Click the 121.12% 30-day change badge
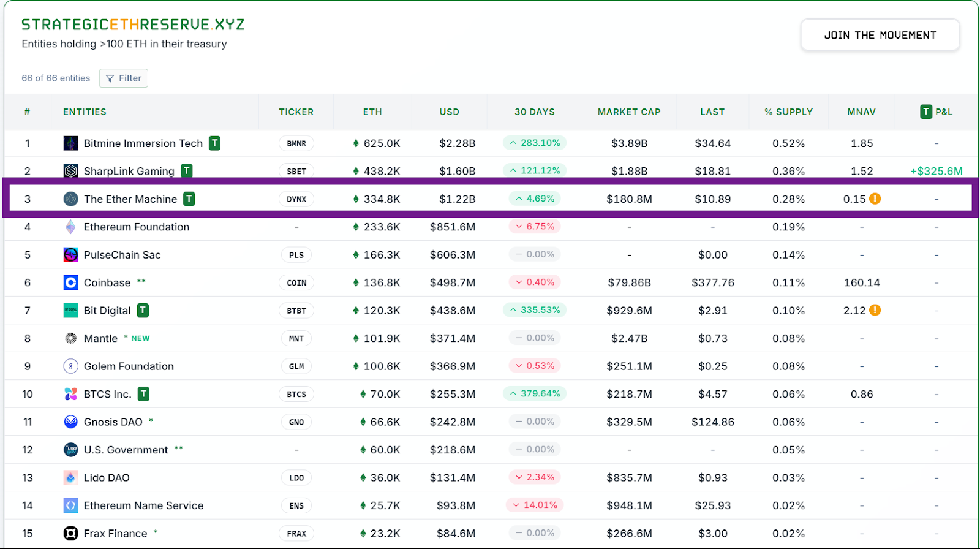The height and width of the screenshot is (549, 980). click(535, 170)
